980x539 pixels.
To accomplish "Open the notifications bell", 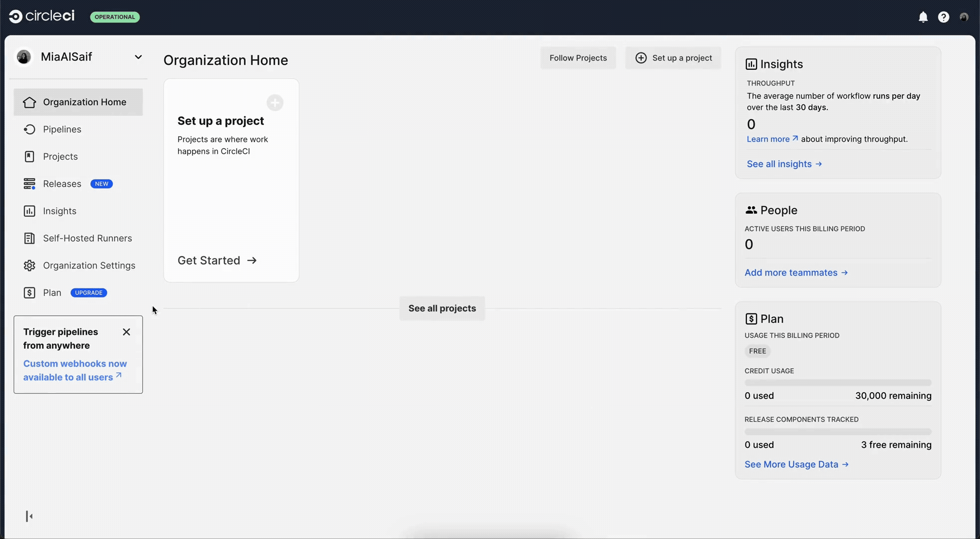I will 923,17.
